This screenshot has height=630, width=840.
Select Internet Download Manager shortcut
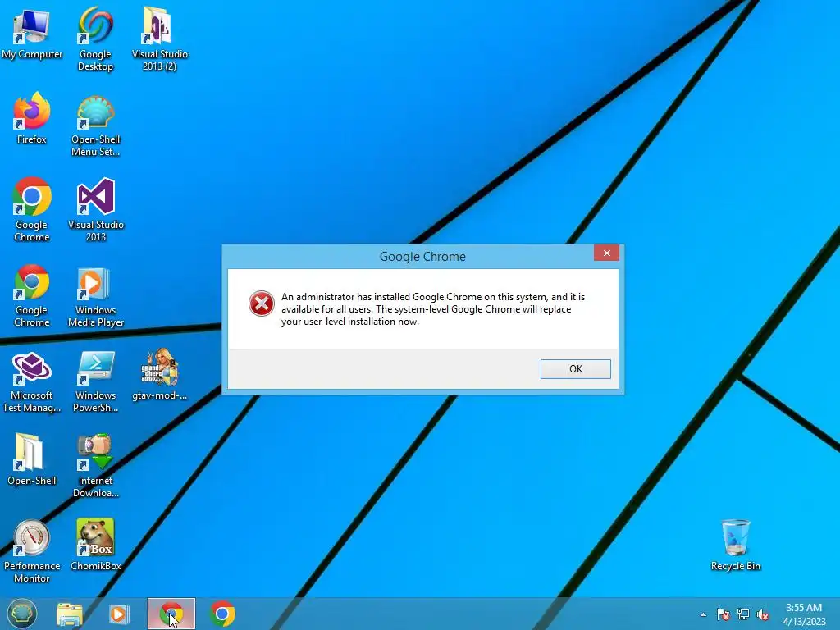click(x=95, y=466)
